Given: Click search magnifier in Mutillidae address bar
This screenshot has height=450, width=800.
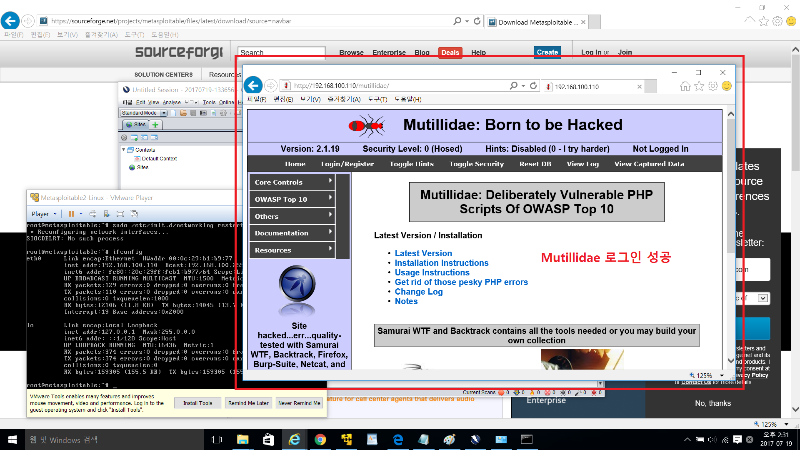Looking at the screenshot, I should pyautogui.click(x=513, y=86).
